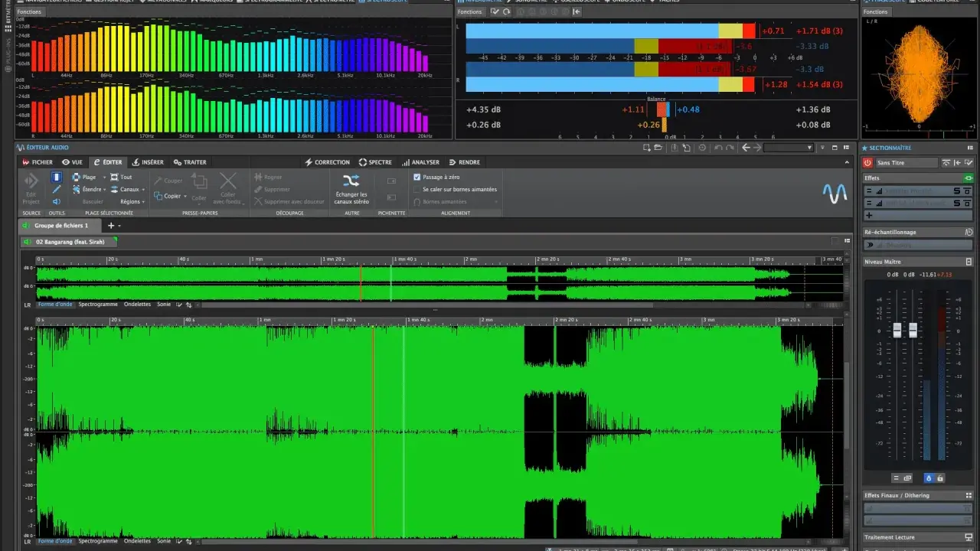Switch lower view to Spectrogramme
This screenshot has width=980, height=551.
coord(98,541)
